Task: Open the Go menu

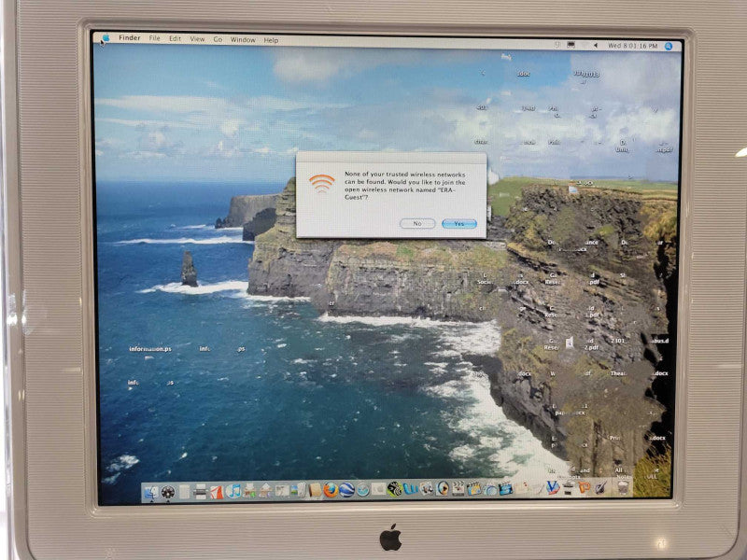Action: 218,39
